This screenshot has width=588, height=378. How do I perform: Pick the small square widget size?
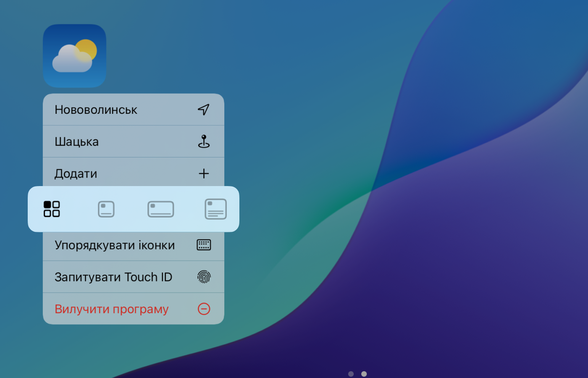pyautogui.click(x=106, y=209)
